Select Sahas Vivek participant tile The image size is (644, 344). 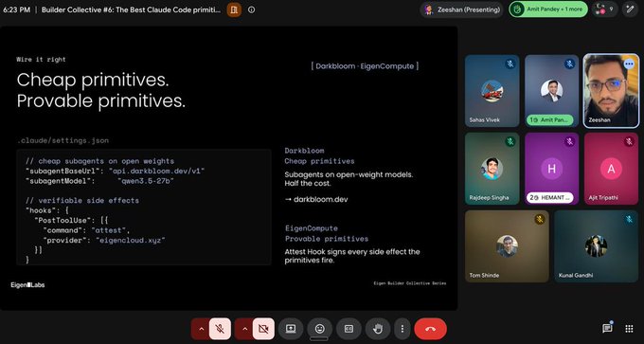(x=492, y=91)
